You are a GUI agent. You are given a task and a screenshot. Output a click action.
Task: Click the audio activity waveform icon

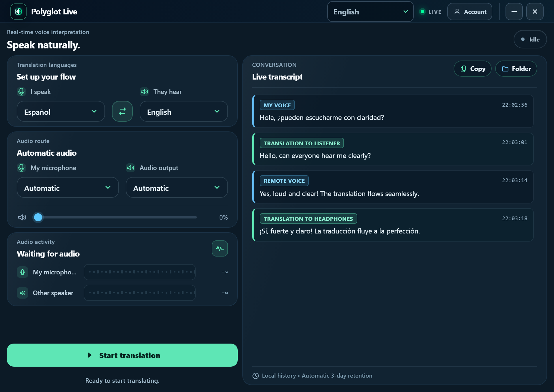coord(220,248)
